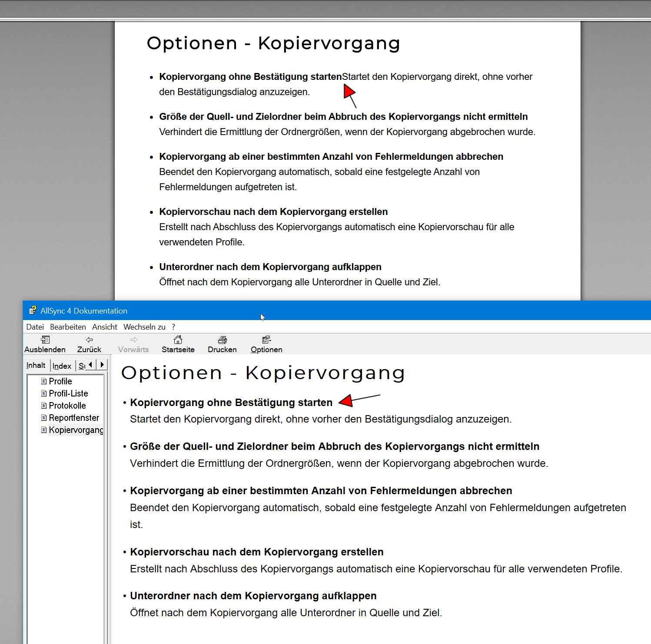This screenshot has width=651, height=644.
Task: Click 'Kopiervorschau nach dem Kopiervorgang erstellen' in help window
Action: (257, 552)
